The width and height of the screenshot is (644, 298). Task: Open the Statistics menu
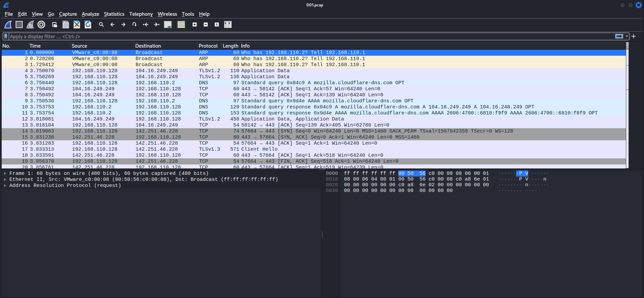coord(114,14)
